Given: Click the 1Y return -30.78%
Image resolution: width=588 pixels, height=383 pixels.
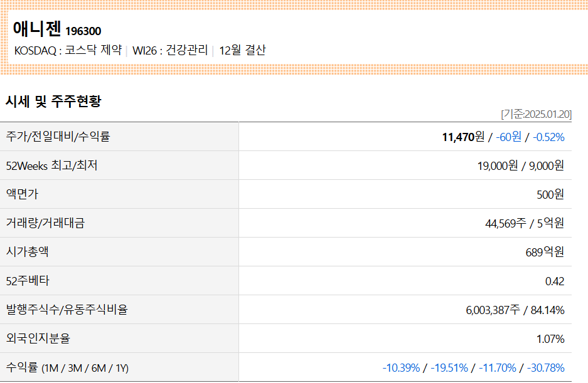Looking at the screenshot, I should [545, 368].
